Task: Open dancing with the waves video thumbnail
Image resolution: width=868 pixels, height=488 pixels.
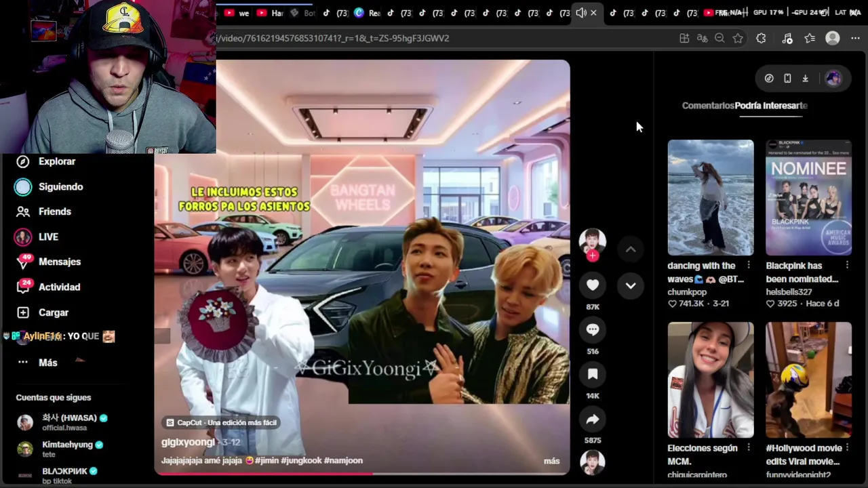Action: 710,197
